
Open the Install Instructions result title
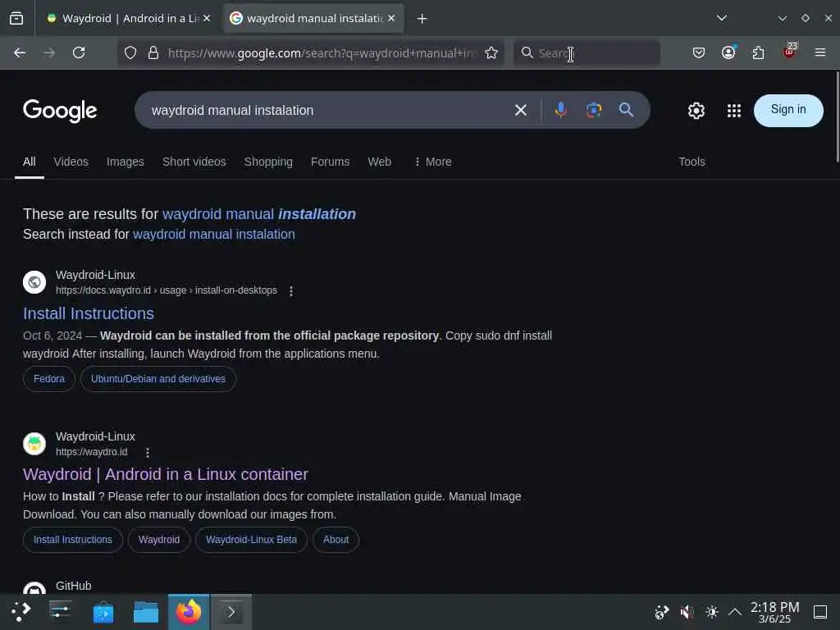point(89,313)
